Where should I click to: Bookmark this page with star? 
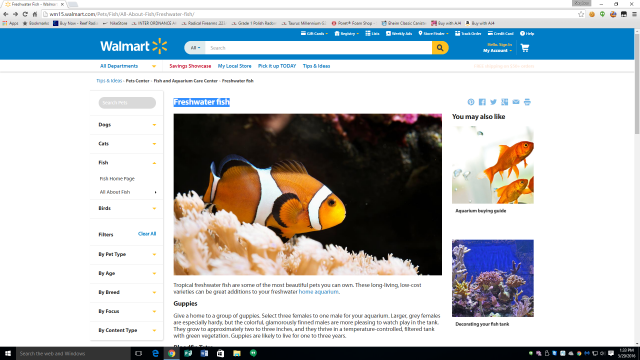coord(581,14)
